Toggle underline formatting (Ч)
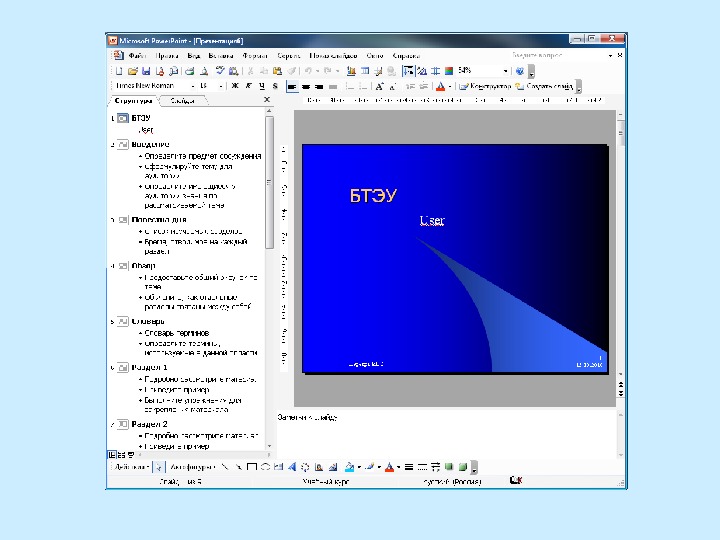 262,86
